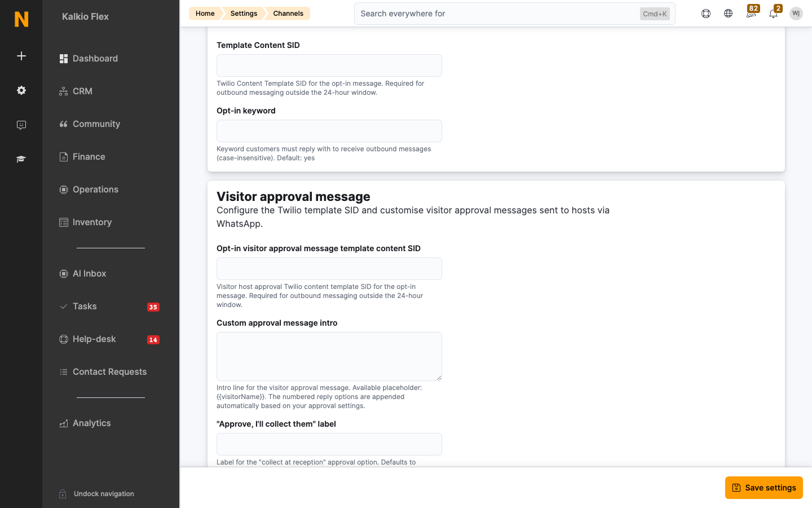This screenshot has height=508, width=812.
Task: Focus "Approve, I'll collect them" label field
Action: [329, 444]
